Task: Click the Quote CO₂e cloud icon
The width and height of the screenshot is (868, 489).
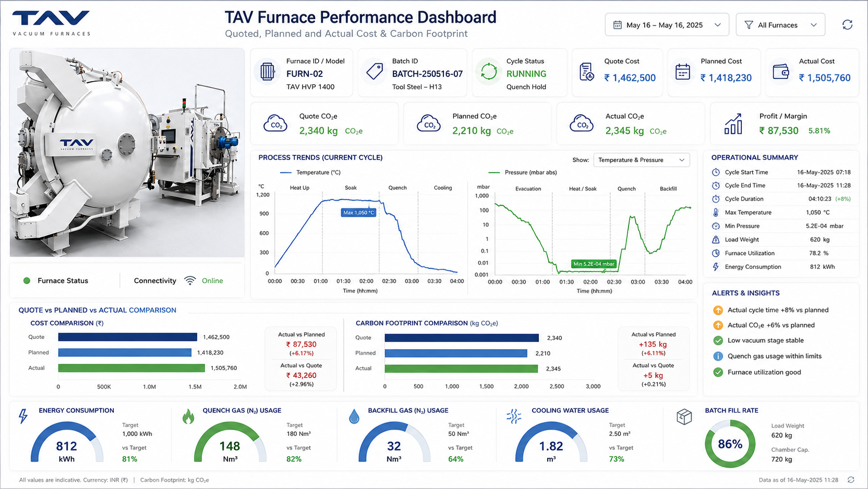Action: click(276, 124)
